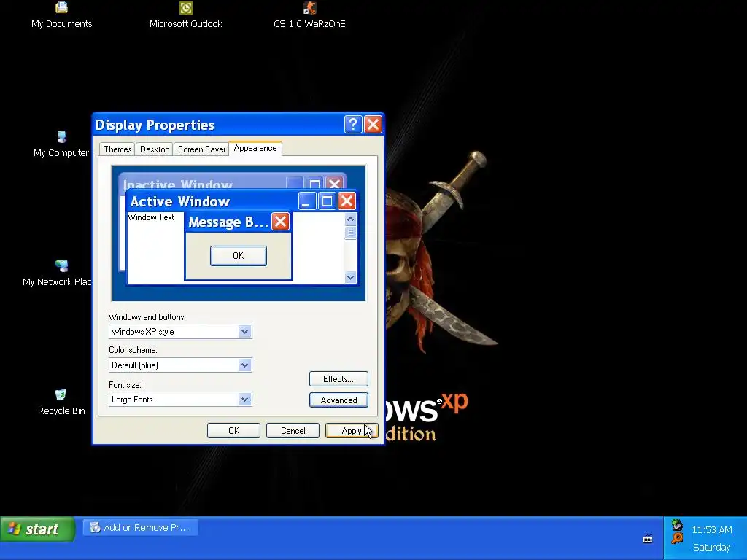Click the Saturday label in the taskbar

tap(711, 547)
